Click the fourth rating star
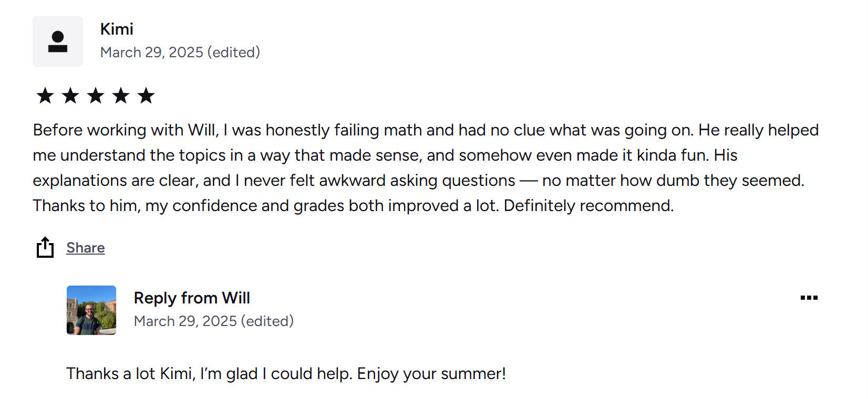The height and width of the screenshot is (399, 868). 121,96
